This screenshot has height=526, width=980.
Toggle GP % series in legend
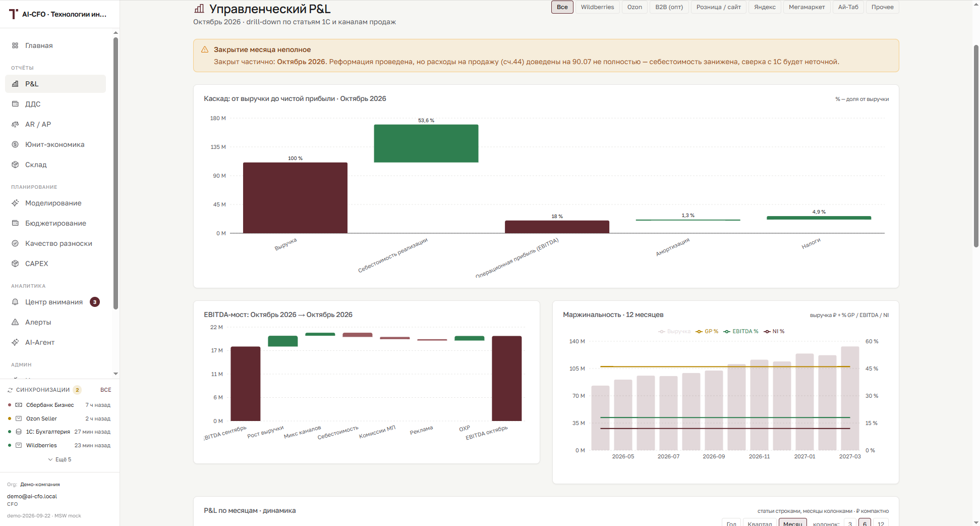[707, 332]
